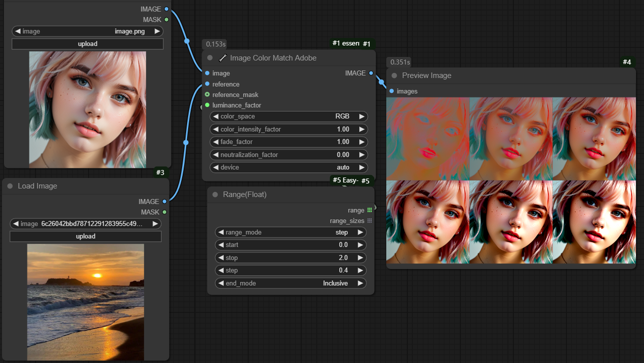Click the #1 essen badge above Color Match node
Screen dimensions: 644x363
346,43
